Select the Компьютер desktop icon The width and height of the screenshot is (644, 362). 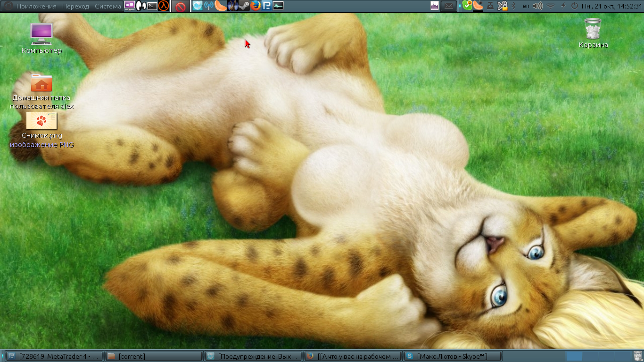click(x=41, y=39)
